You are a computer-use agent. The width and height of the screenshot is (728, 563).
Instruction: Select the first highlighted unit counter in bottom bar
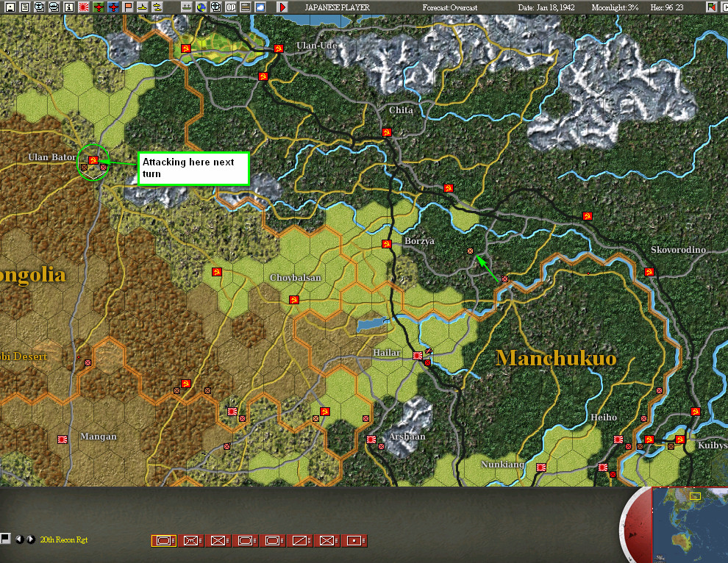[x=164, y=541]
